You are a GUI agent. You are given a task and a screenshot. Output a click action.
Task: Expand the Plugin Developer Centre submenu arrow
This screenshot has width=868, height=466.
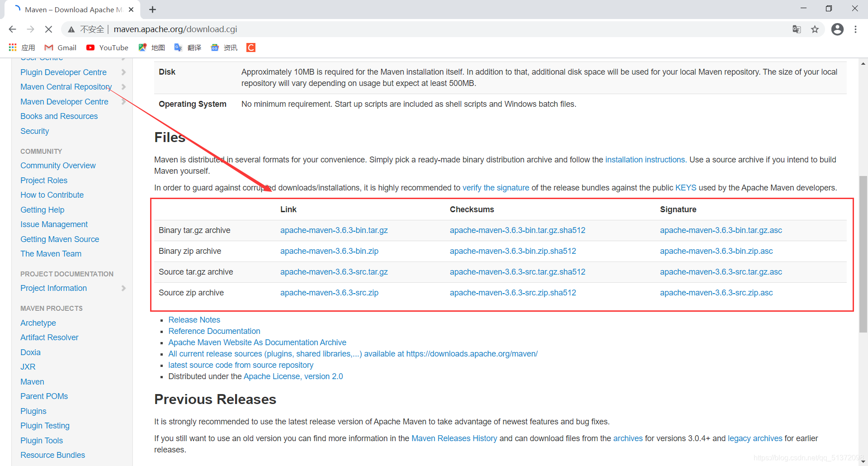pyautogui.click(x=123, y=72)
